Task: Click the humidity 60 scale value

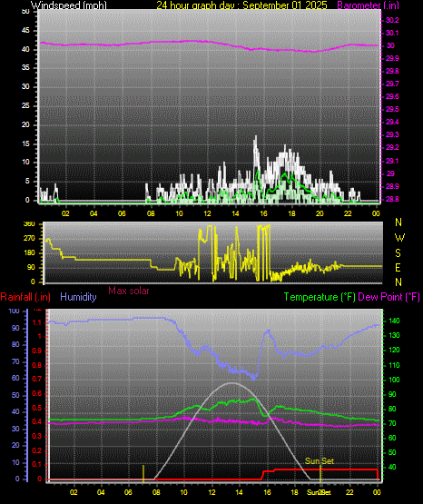Action: 15,378
